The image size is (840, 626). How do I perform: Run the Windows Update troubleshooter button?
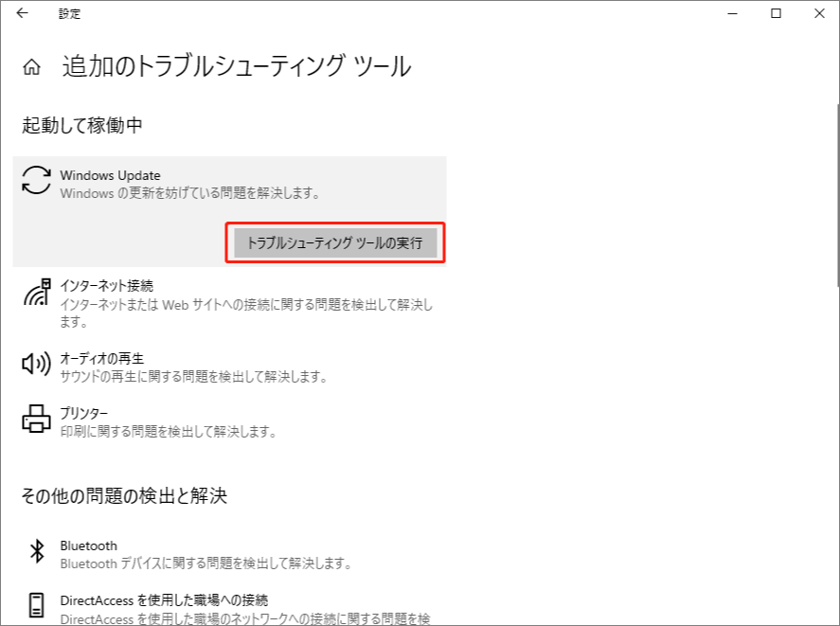335,242
